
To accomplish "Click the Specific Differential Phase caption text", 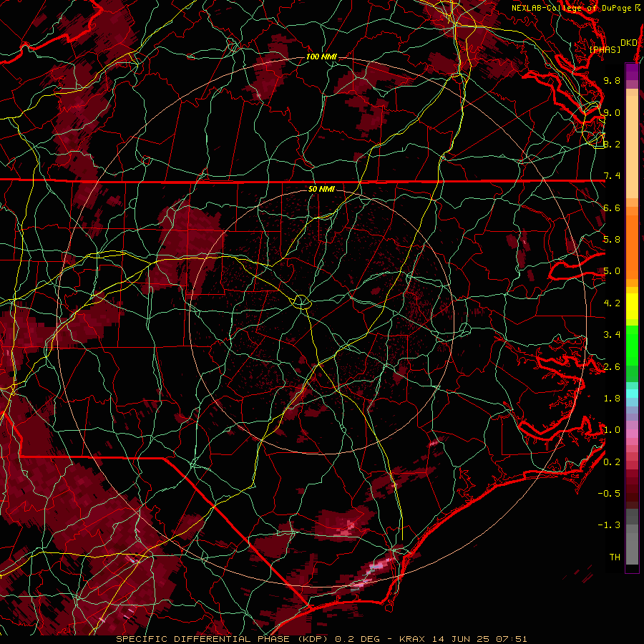I will (321, 639).
